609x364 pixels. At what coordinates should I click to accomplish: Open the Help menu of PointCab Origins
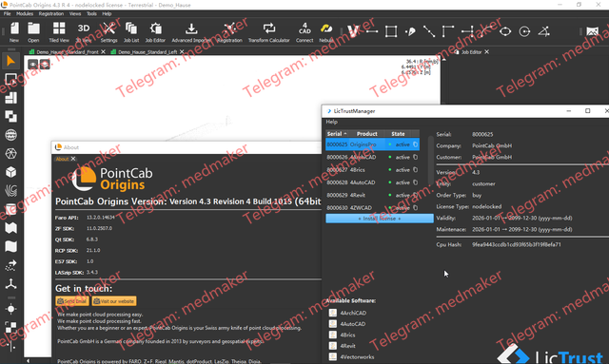(107, 13)
